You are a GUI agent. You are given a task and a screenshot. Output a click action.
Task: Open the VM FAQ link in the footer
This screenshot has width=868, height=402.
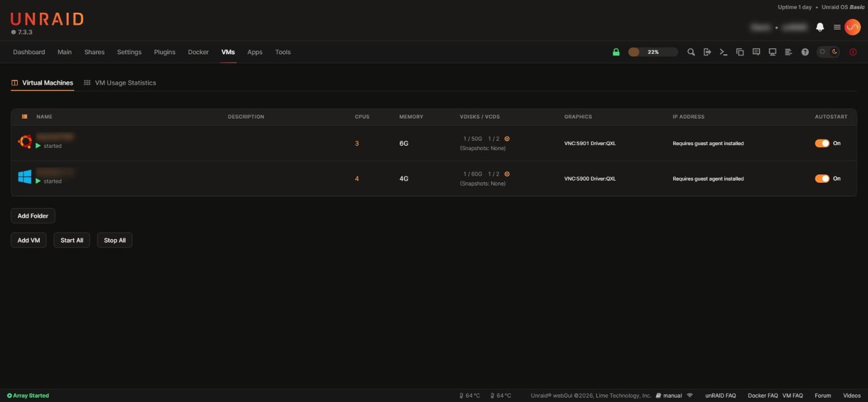click(x=792, y=396)
